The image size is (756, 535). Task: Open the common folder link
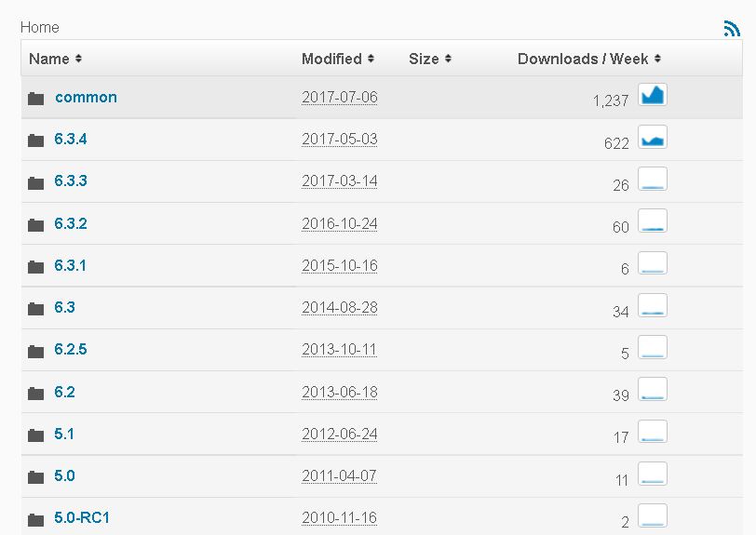[x=86, y=97]
